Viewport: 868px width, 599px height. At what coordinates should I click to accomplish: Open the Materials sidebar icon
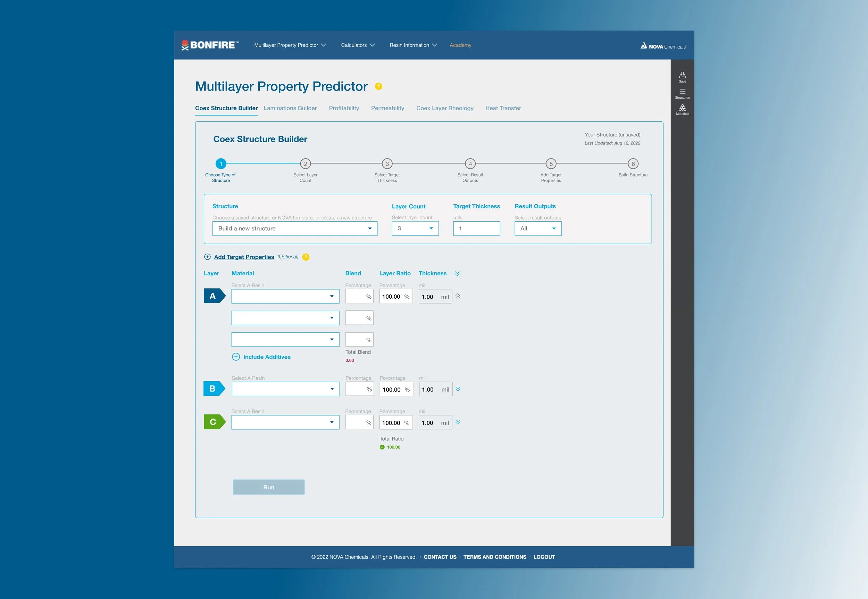(x=682, y=110)
